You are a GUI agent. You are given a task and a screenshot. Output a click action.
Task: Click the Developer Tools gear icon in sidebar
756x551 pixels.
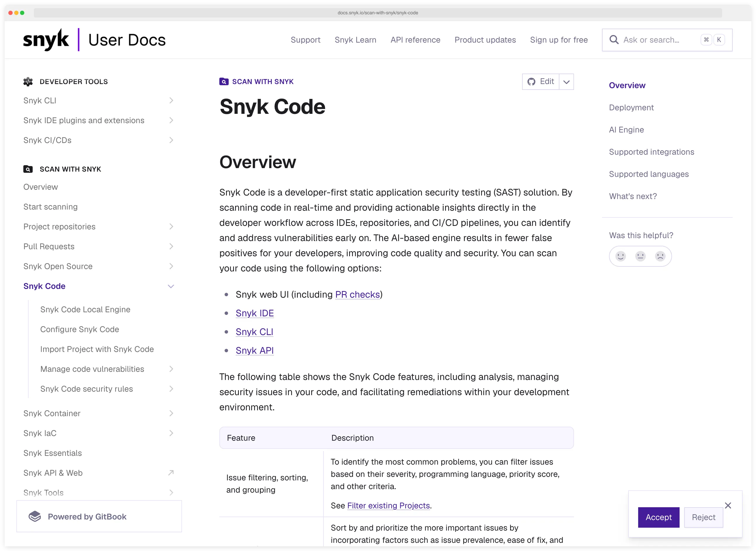pyautogui.click(x=28, y=81)
